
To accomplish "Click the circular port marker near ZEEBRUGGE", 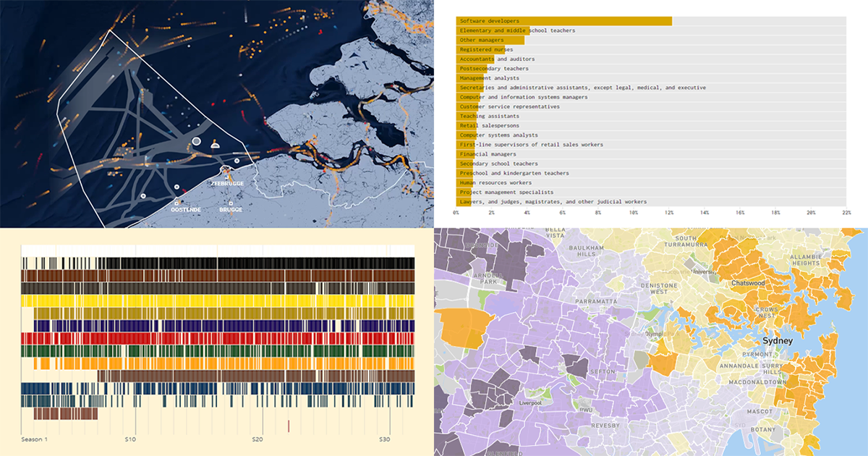I will click(x=237, y=160).
